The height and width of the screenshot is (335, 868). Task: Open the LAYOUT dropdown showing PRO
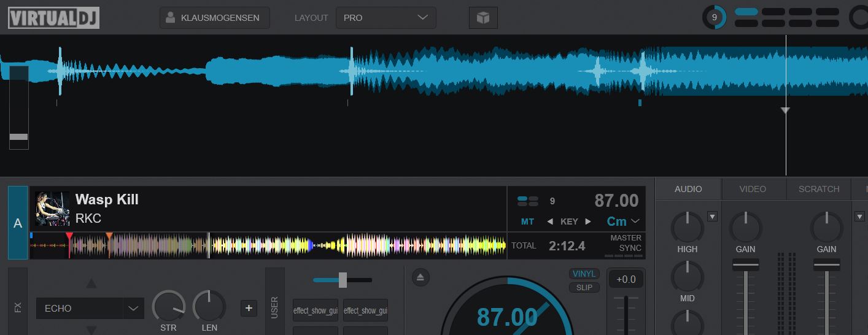[x=386, y=18]
